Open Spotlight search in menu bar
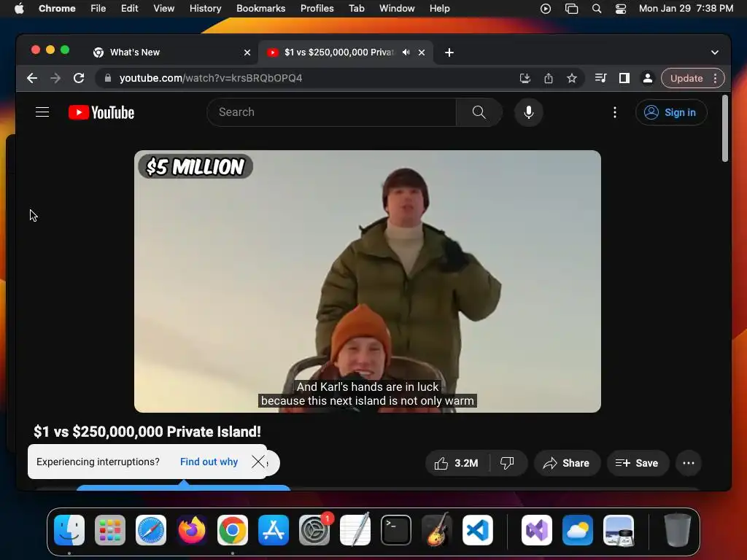Viewport: 747px width, 560px height. pos(597,9)
